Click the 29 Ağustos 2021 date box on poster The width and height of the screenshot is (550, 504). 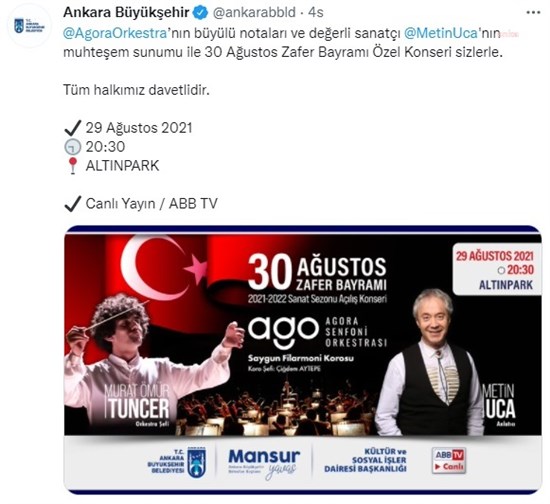tap(495, 269)
